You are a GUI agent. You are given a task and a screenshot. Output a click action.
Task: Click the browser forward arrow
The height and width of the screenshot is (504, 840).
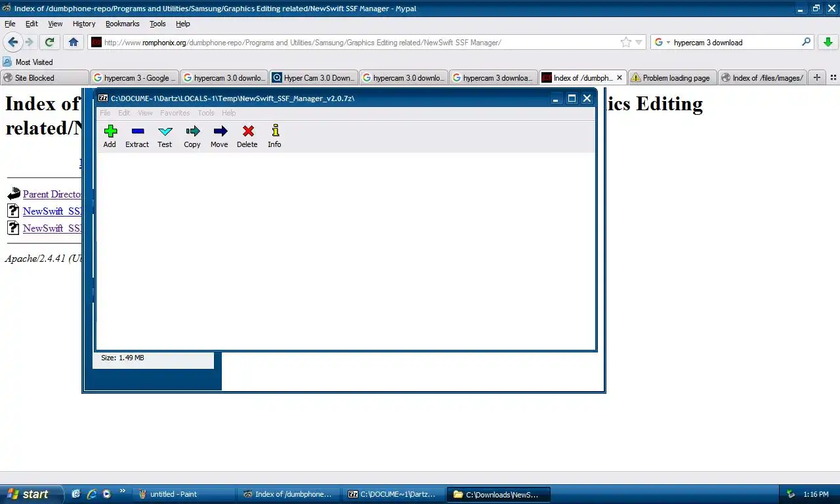pos(29,42)
